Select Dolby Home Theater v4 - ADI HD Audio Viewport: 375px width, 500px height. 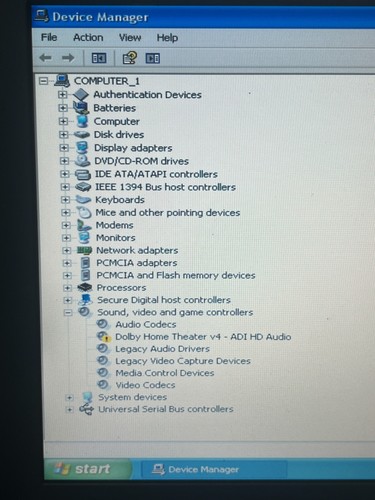[203, 337]
